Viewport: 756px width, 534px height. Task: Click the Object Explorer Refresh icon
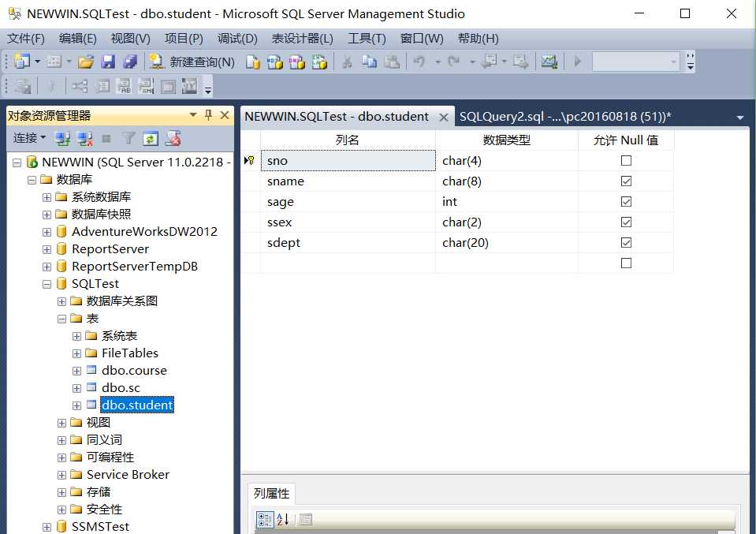point(151,139)
